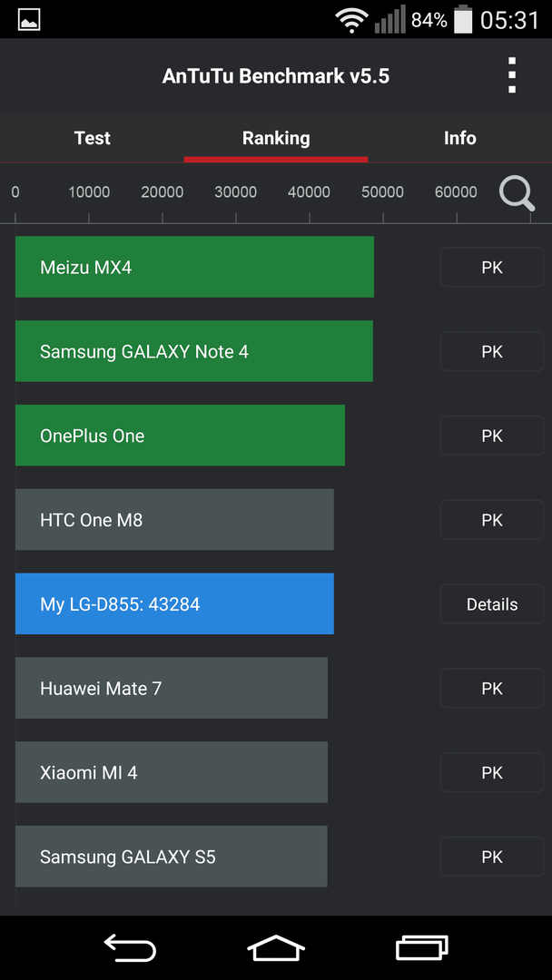Click PK for Huawei Mate 7
This screenshot has height=980, width=552.
pos(492,688)
